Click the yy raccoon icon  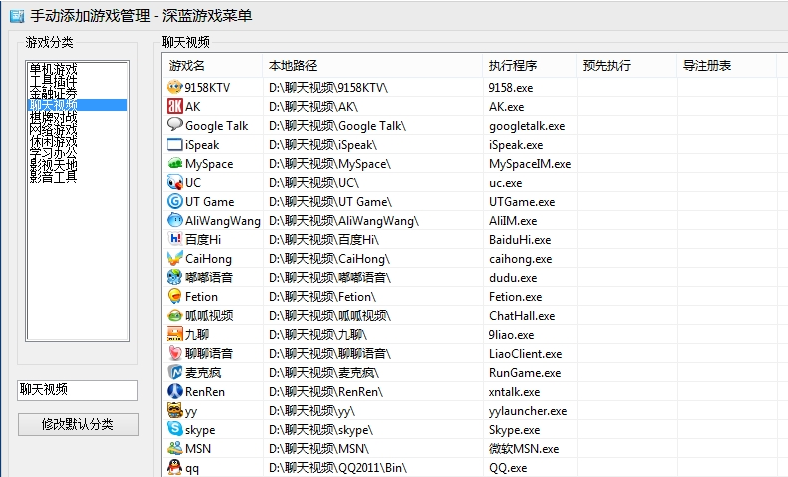pyautogui.click(x=174, y=410)
